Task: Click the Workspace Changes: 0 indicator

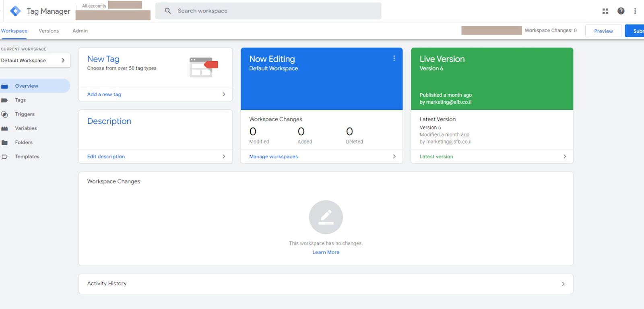Action: (551, 31)
